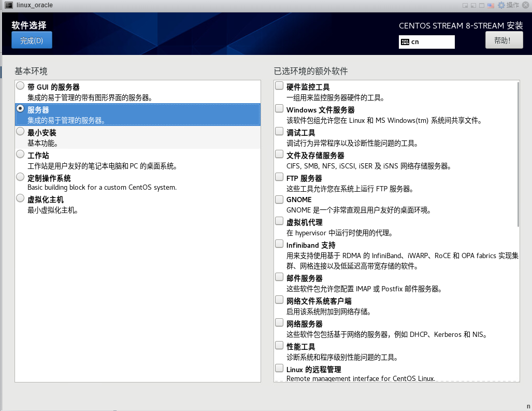Screen dimensions: 532x411
Task: Tick the GNOME desktop checkbox
Action: tap(280, 199)
